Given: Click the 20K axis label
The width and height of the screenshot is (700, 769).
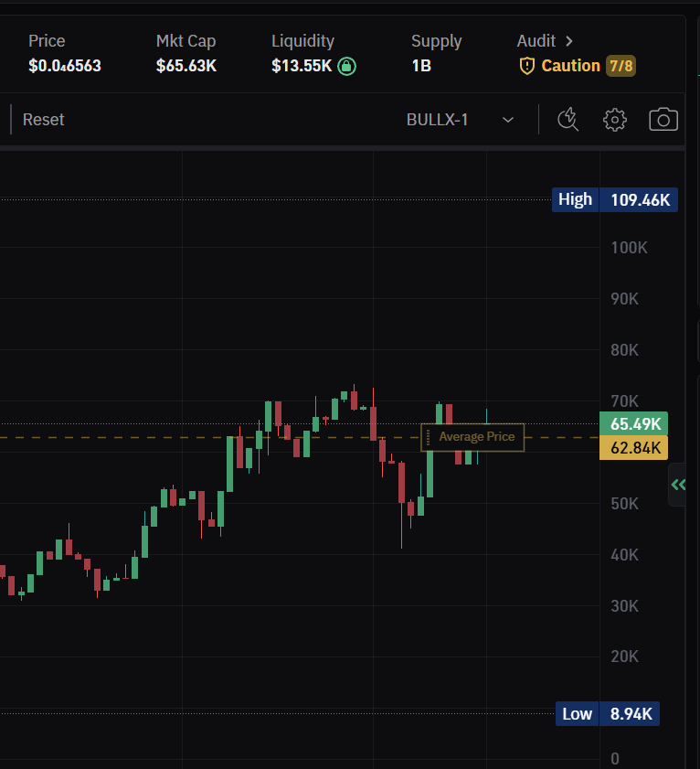Looking at the screenshot, I should [624, 657].
